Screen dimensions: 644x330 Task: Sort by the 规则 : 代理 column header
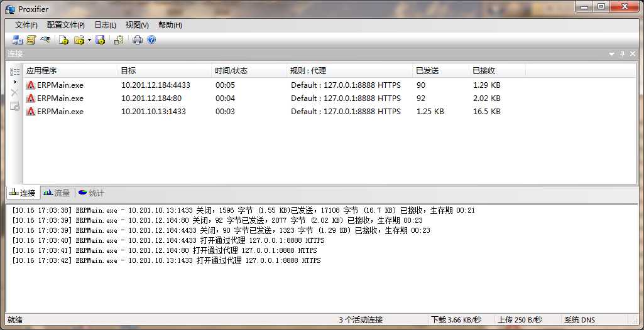[349, 70]
